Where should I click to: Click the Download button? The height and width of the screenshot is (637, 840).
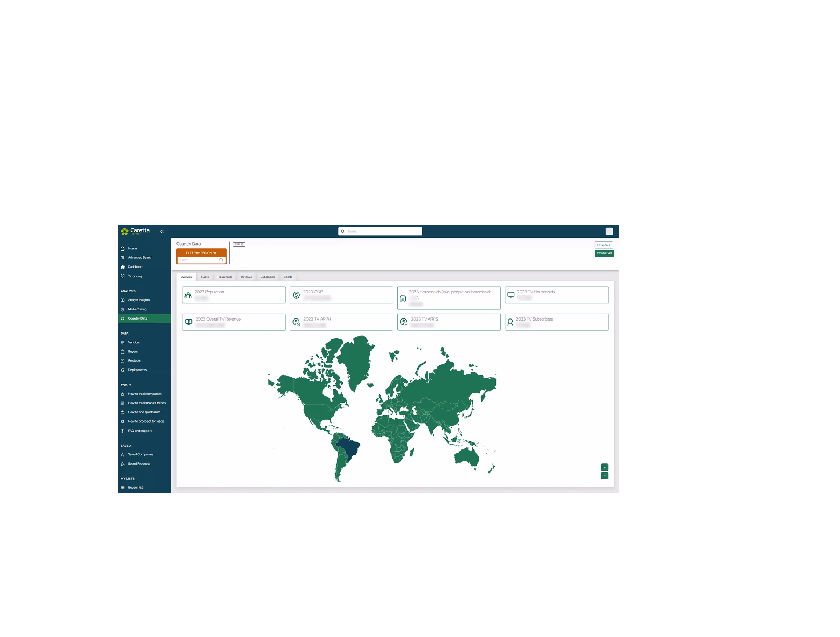point(604,253)
